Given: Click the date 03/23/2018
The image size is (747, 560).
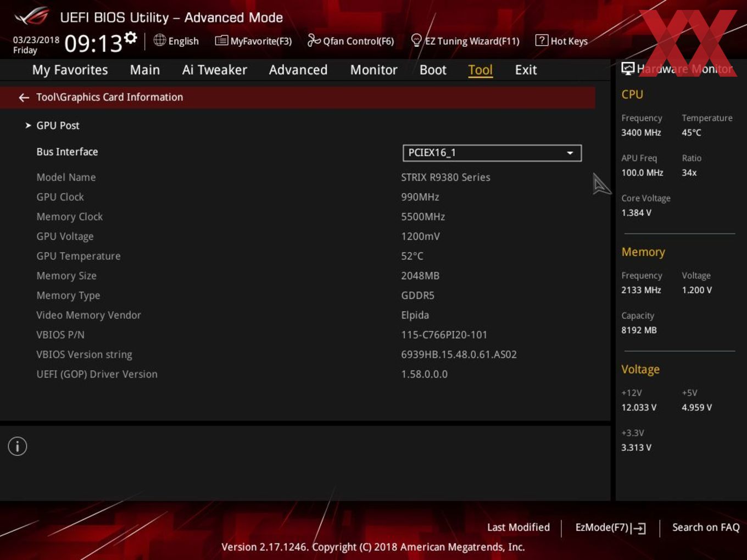Looking at the screenshot, I should 36,40.
